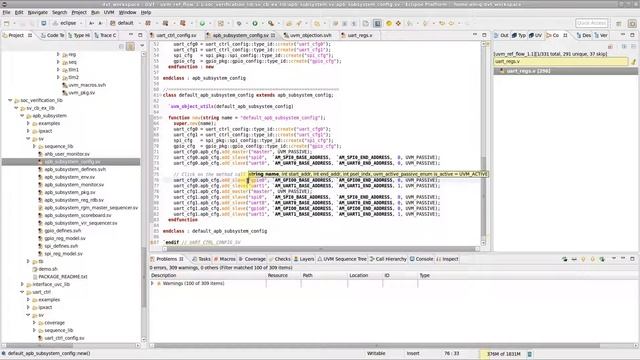The height and width of the screenshot is (360, 640).
Task: Expand the tb folder
Action: coord(29,261)
